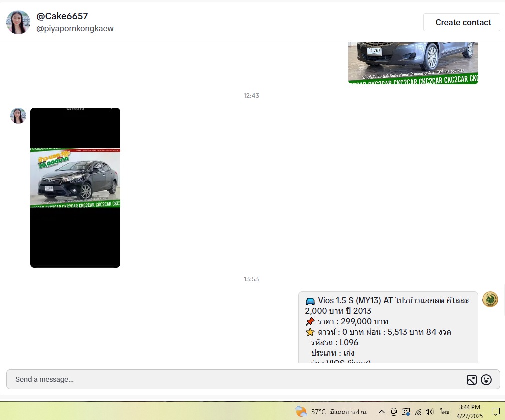This screenshot has width=505, height=420.
Task: Click the 13:53 timestamp
Action: pos(251,279)
